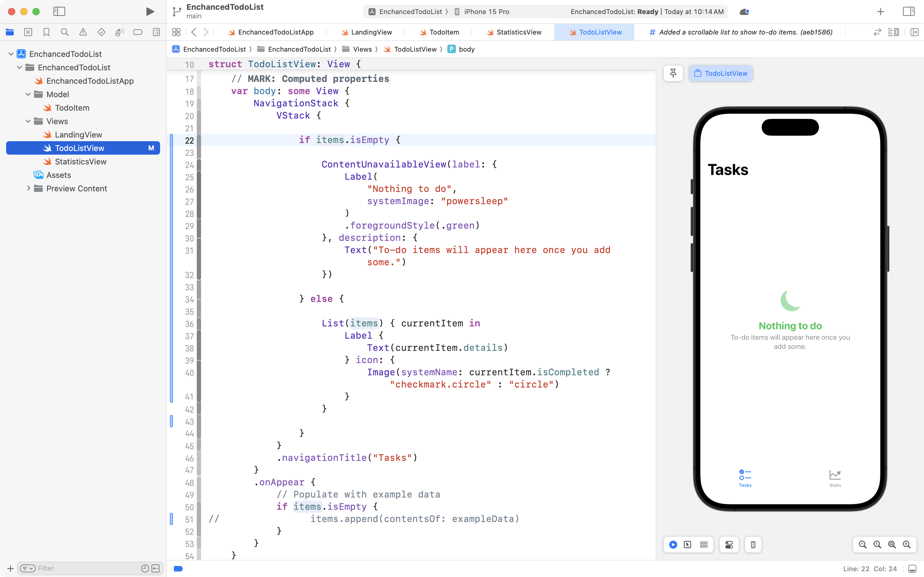Hide the left navigator sidebar
The image size is (924, 577).
60,12
